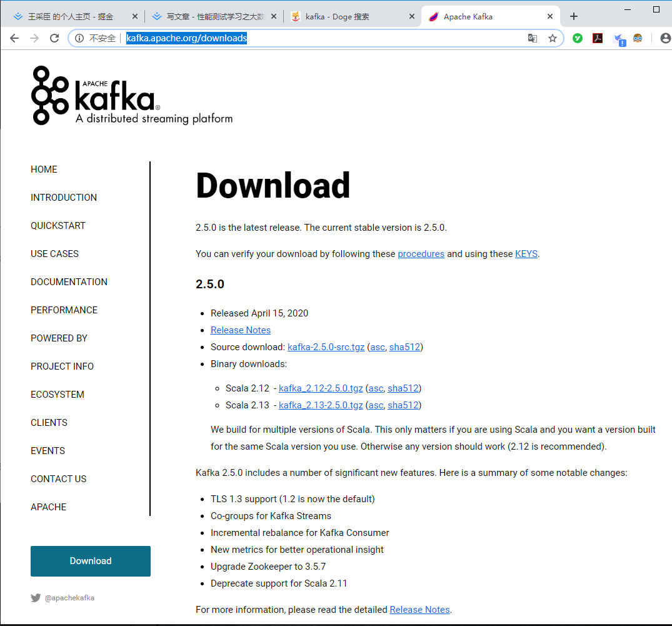
Task: Reload the Kafka downloads page
Action: (x=54, y=38)
